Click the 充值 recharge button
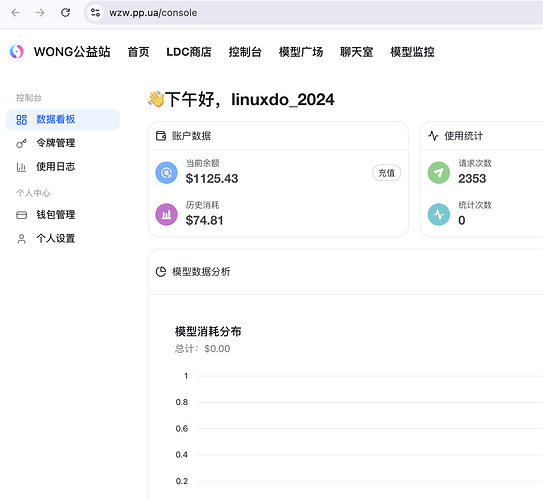 click(386, 173)
